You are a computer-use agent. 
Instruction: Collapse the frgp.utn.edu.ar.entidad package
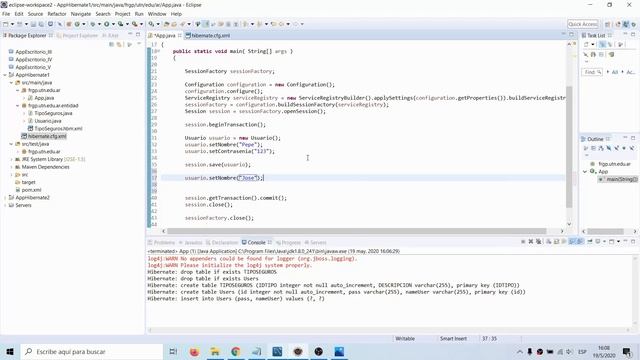point(18,106)
